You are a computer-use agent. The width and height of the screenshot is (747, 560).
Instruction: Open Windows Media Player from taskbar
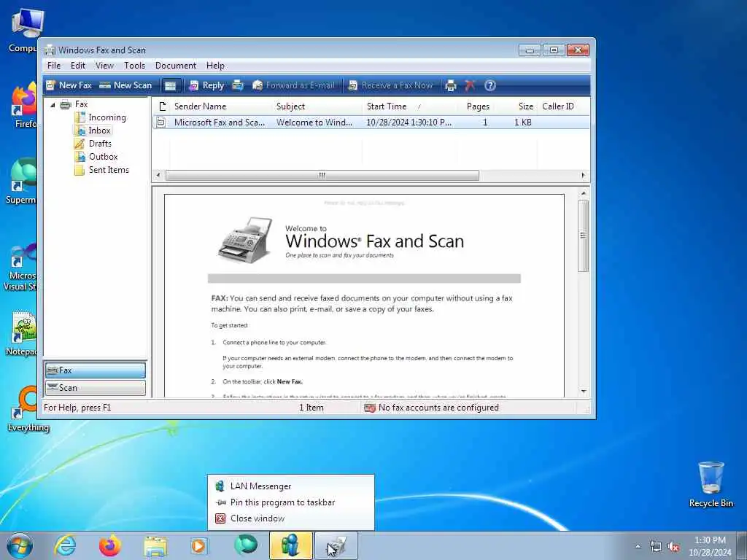198,545
